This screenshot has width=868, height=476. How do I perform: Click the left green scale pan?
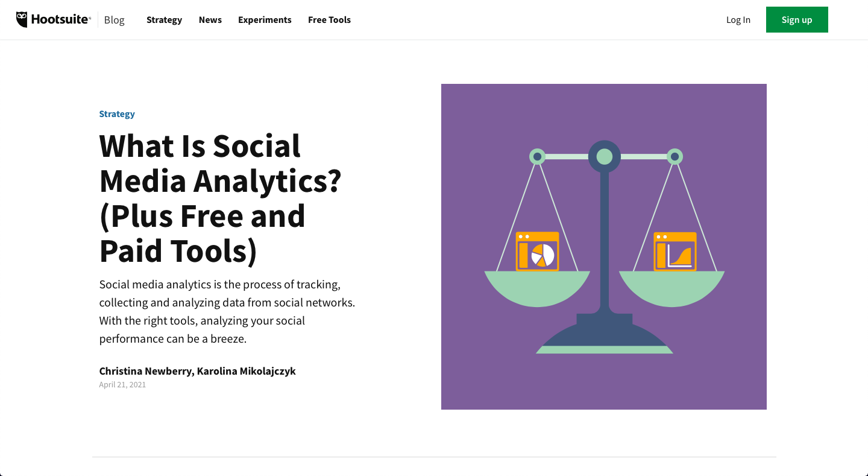click(538, 290)
